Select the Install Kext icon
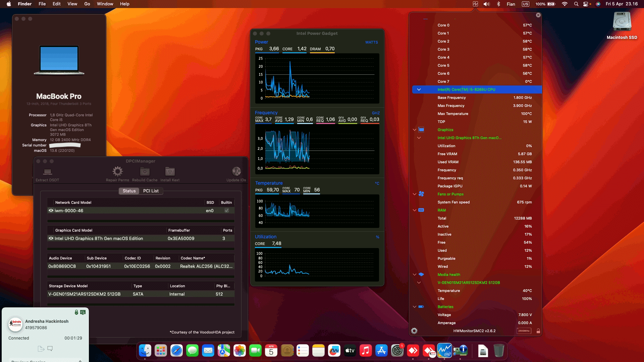The width and height of the screenshot is (644, 362). [x=170, y=171]
